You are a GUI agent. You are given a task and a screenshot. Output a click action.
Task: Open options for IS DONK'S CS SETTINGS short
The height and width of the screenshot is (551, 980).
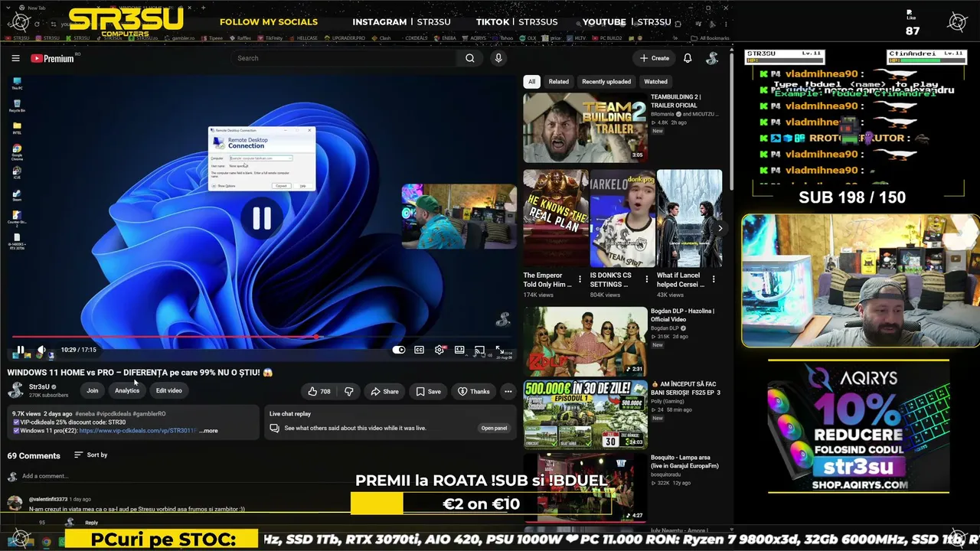point(646,279)
